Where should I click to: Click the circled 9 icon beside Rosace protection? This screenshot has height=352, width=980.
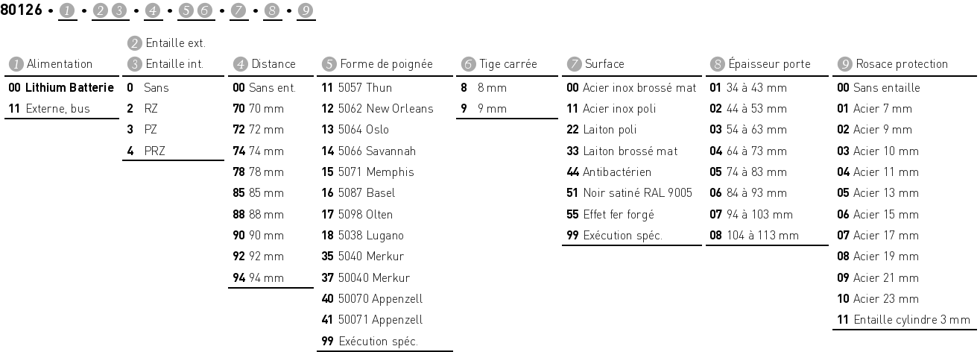(844, 64)
